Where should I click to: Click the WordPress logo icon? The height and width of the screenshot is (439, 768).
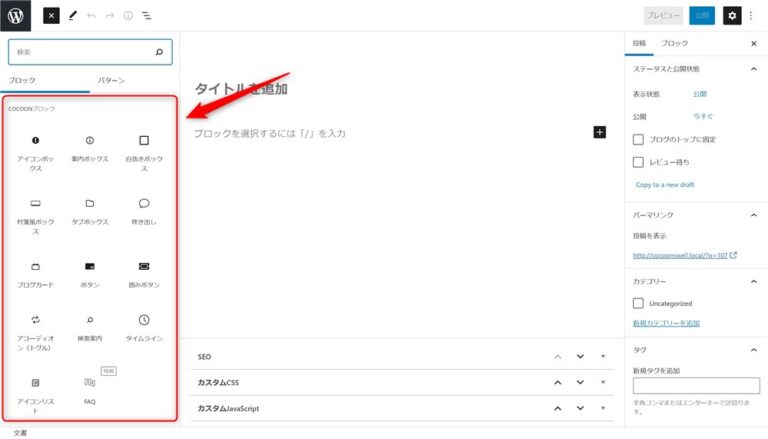click(x=19, y=16)
